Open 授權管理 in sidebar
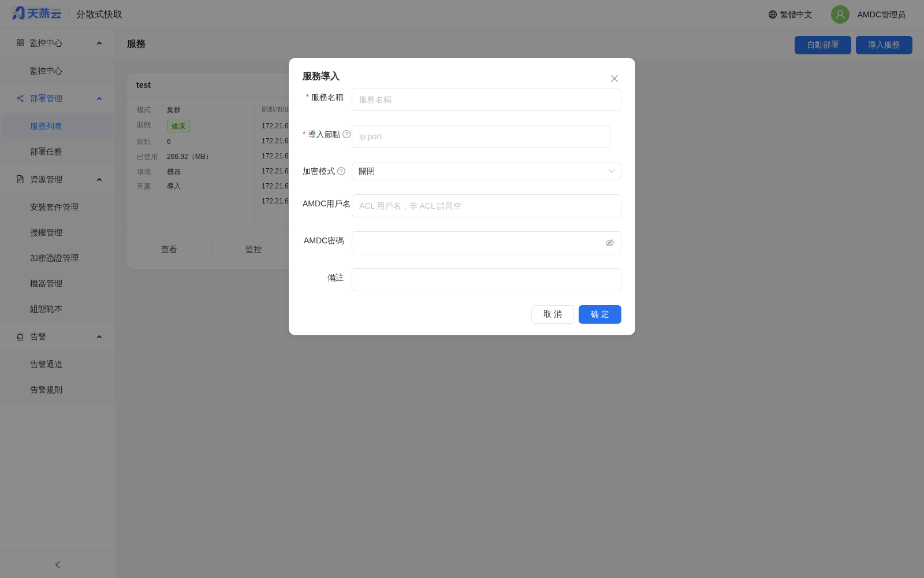 point(58,232)
